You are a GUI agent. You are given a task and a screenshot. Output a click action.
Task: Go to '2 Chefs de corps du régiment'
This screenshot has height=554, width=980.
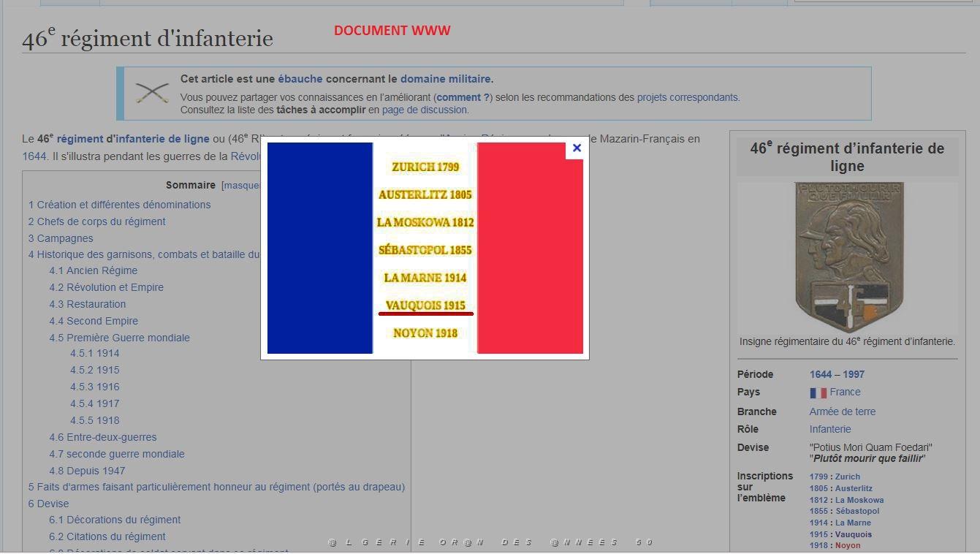pos(97,221)
